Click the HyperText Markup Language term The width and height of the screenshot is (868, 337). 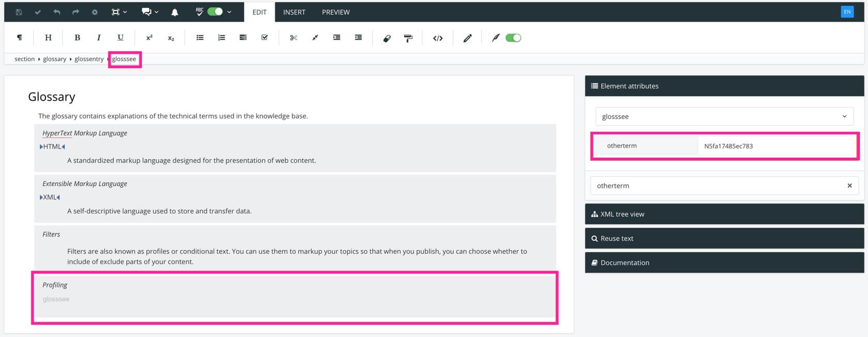click(x=85, y=133)
